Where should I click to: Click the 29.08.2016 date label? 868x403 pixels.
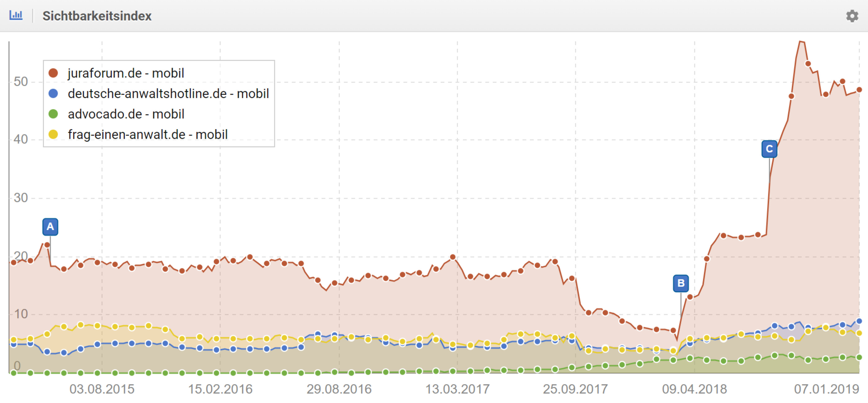coord(339,389)
